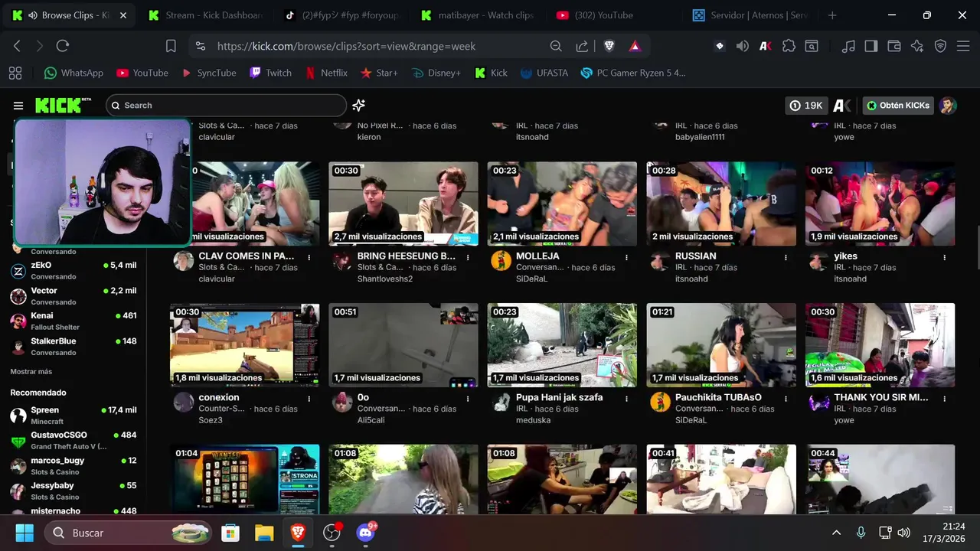Open the Windows Start menu

point(24,533)
